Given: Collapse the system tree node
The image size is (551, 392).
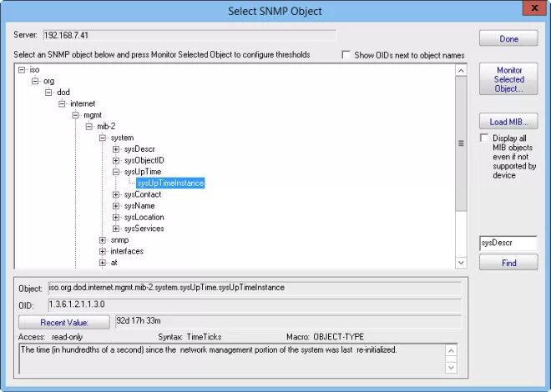Looking at the screenshot, I should tap(103, 138).
